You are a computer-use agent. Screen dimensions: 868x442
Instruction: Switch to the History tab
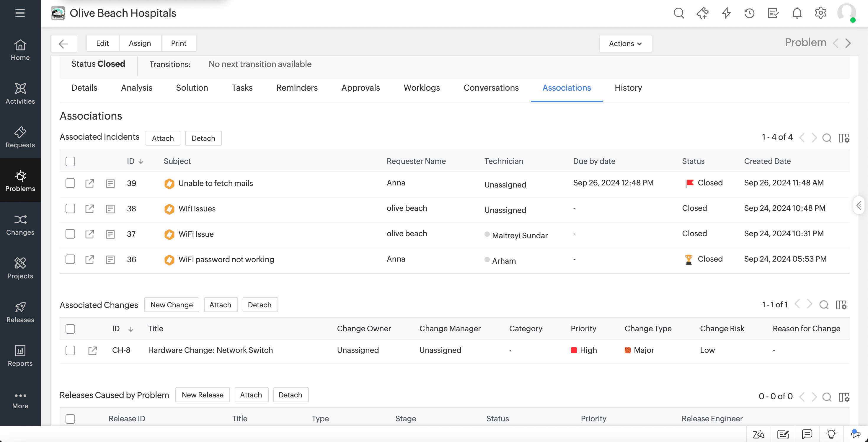coord(628,88)
